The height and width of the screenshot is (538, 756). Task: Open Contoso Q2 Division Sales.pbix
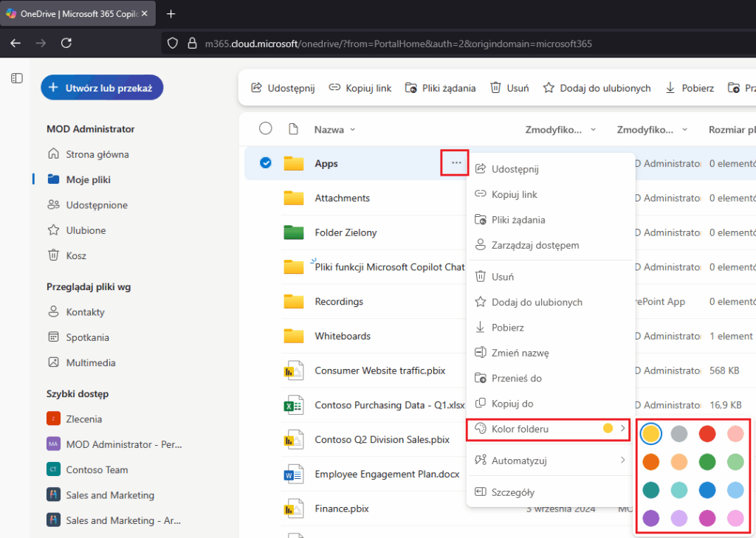tap(382, 440)
